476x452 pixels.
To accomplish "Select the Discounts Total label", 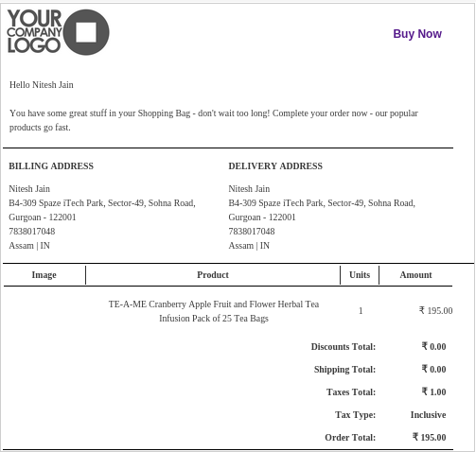I will (344, 347).
